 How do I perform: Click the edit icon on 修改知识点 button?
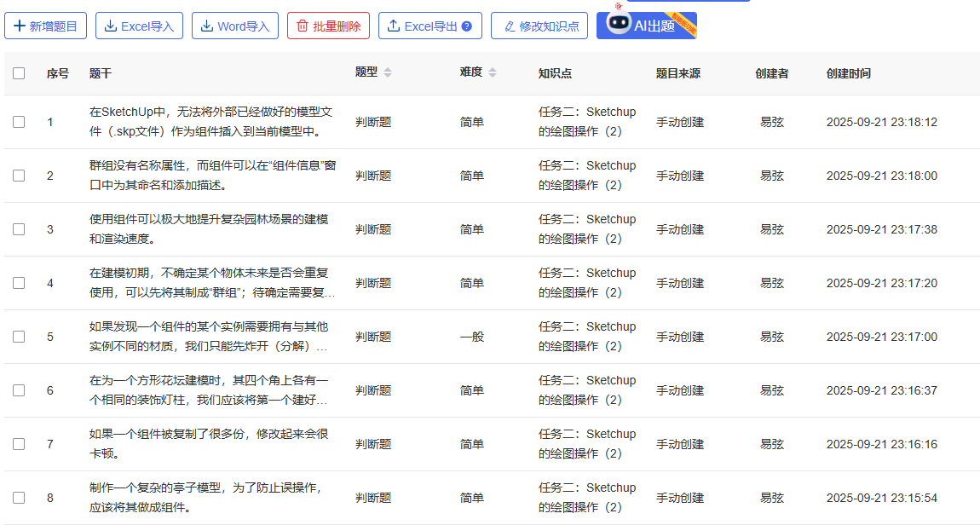click(x=511, y=25)
